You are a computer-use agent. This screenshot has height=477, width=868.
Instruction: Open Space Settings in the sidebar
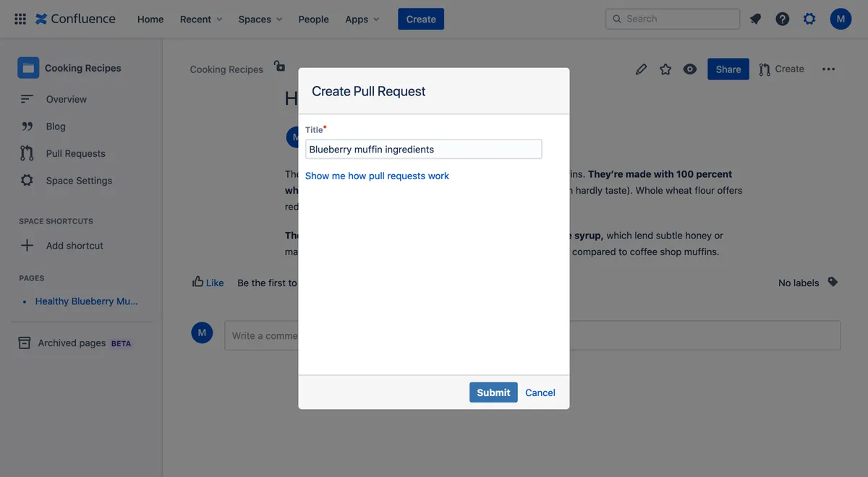click(x=79, y=181)
